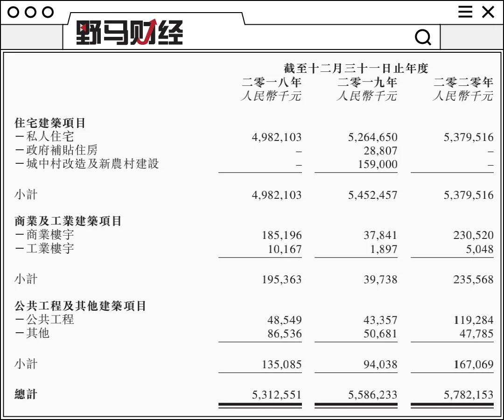Select the 二零一八年 column header

pyautogui.click(x=271, y=82)
